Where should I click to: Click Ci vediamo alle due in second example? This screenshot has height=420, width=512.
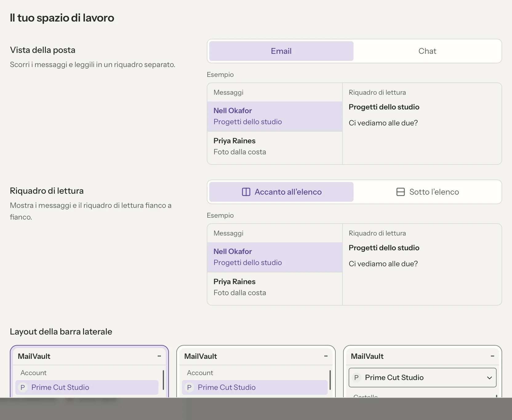click(x=383, y=264)
